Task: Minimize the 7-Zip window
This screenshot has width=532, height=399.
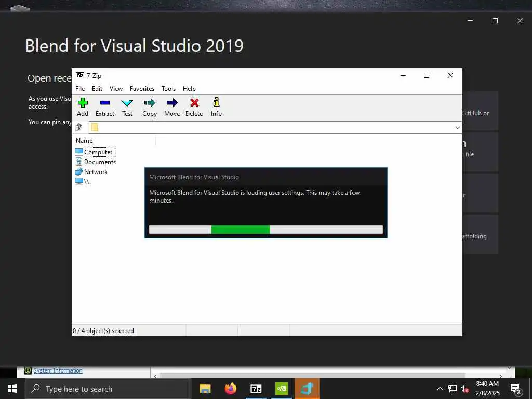Action: (x=403, y=75)
